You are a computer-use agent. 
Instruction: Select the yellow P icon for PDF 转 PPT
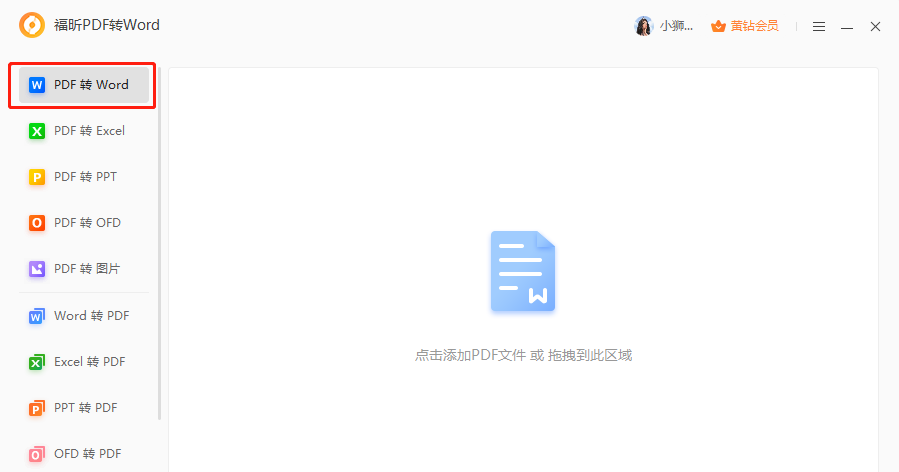(37, 177)
